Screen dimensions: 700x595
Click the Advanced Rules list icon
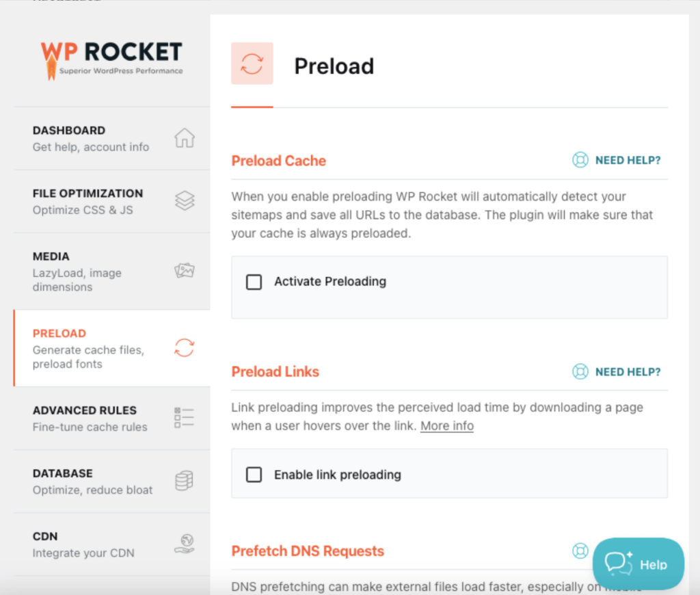click(x=184, y=418)
